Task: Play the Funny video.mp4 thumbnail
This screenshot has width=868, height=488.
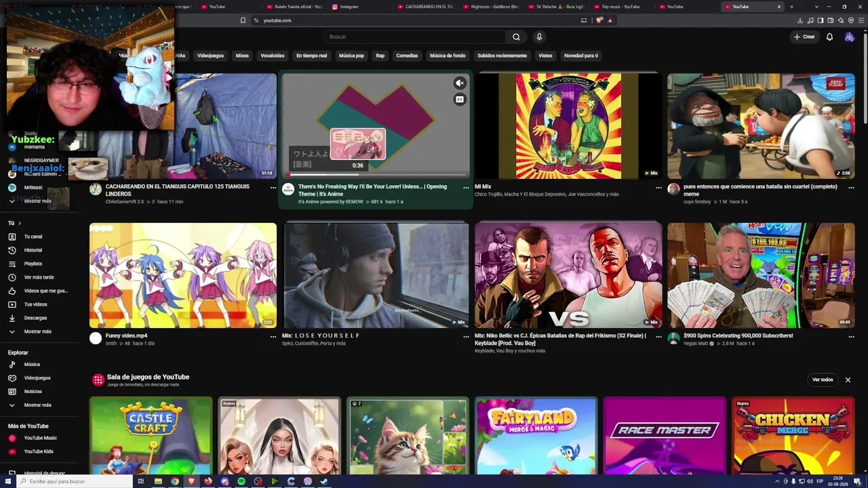Action: [183, 275]
